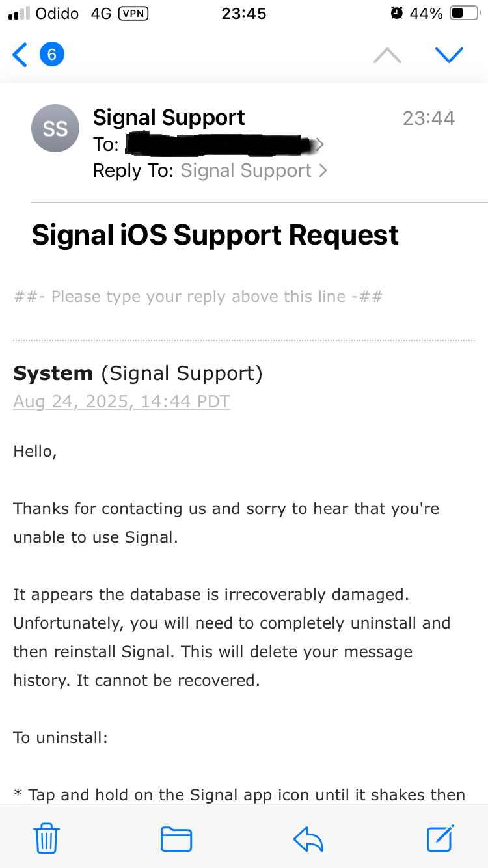Open reply options with the reply arrow
Viewport: 488px width, 868px height.
pos(308,839)
